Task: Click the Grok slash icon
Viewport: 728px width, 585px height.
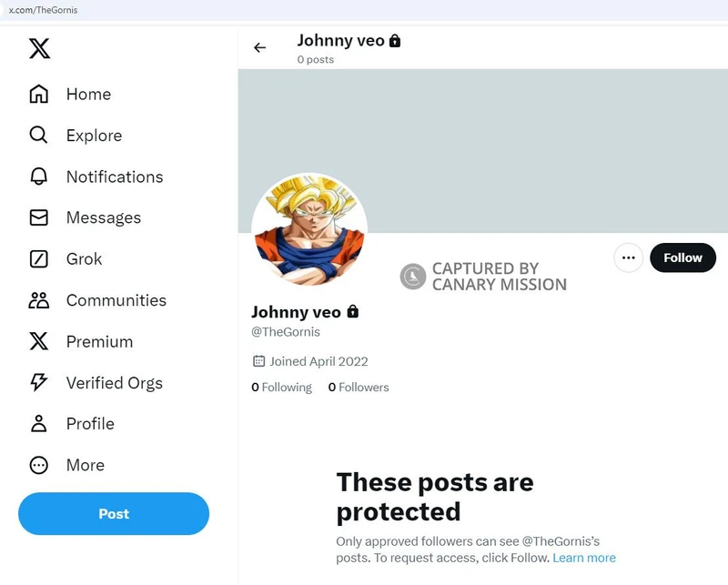Action: click(39, 259)
